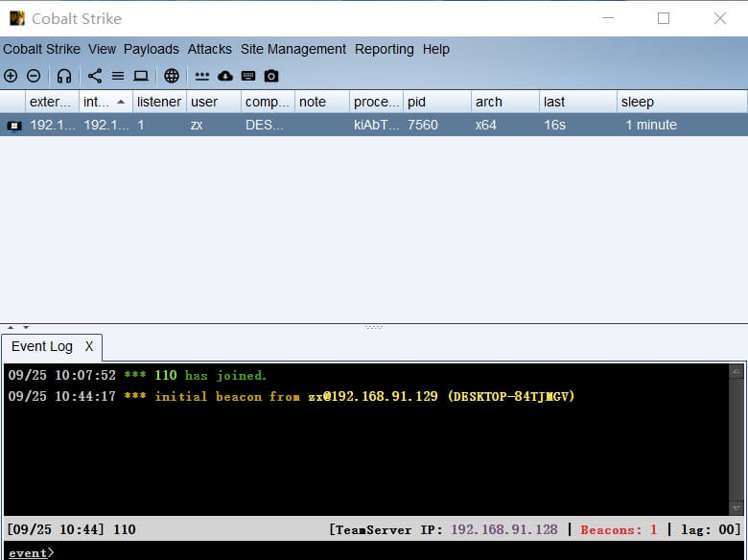The image size is (748, 560).
Task: Sort by the arch column header
Action: coord(505,102)
